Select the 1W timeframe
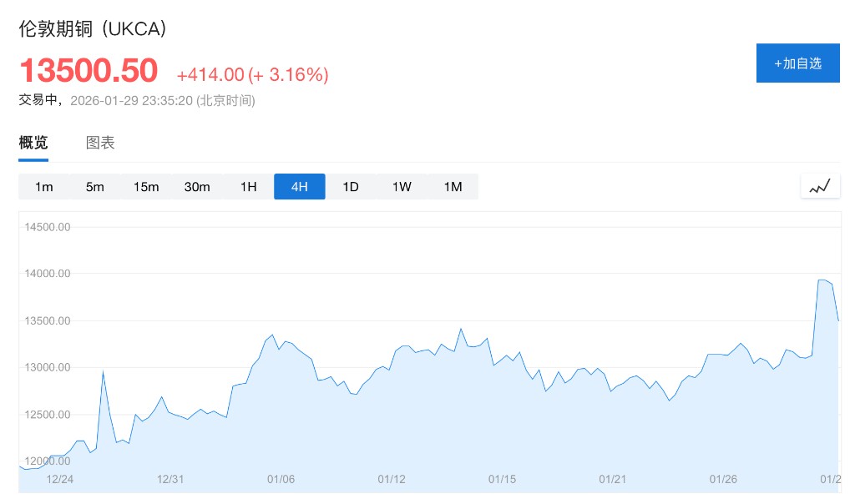 (402, 187)
